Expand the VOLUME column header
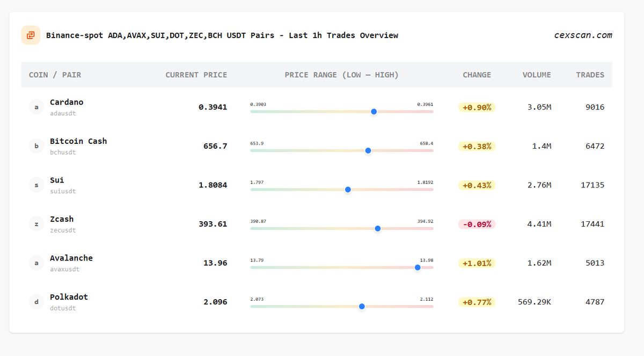 (537, 75)
